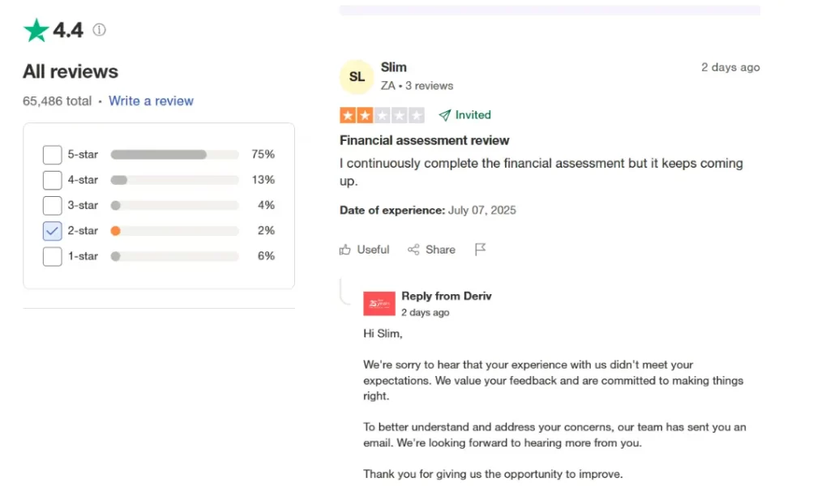
Task: Enable the 4-star filter checkbox
Action: 52,180
